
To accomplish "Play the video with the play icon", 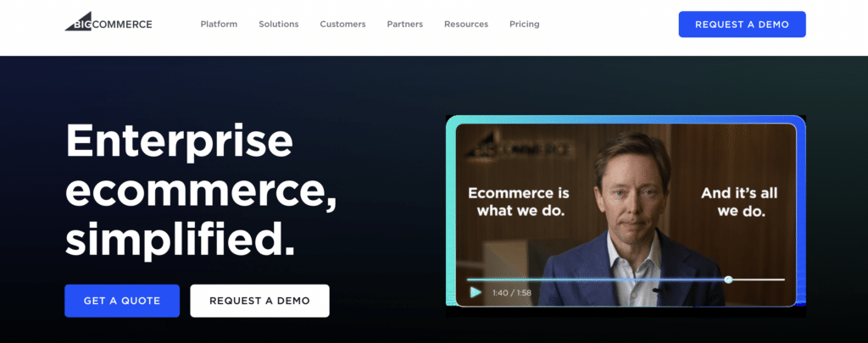I will click(x=476, y=292).
